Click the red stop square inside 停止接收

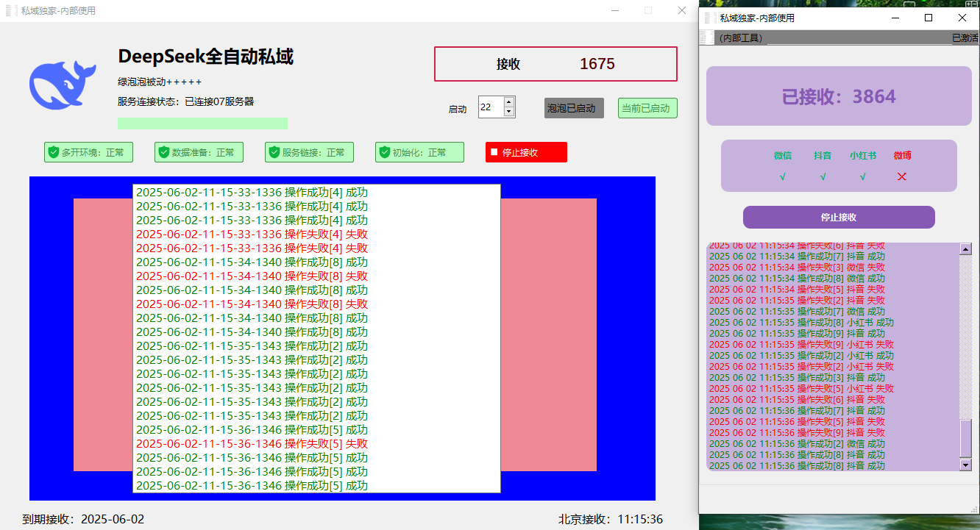point(494,152)
